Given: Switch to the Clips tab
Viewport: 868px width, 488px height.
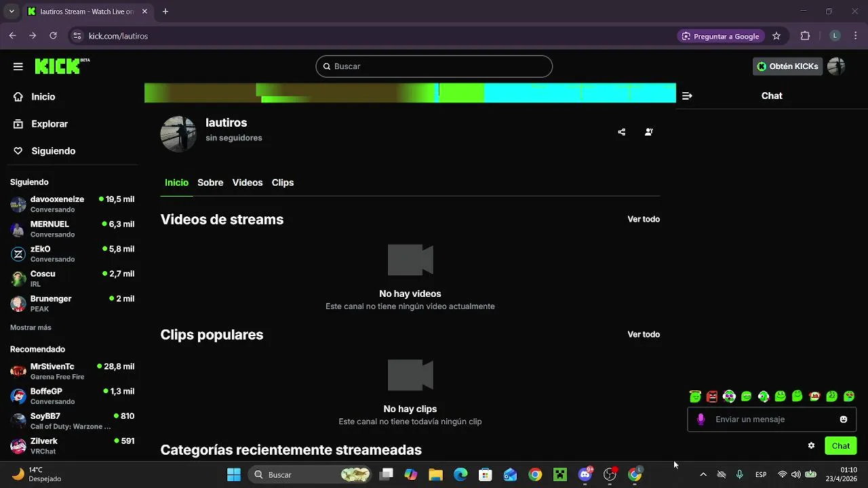Looking at the screenshot, I should 283,183.
